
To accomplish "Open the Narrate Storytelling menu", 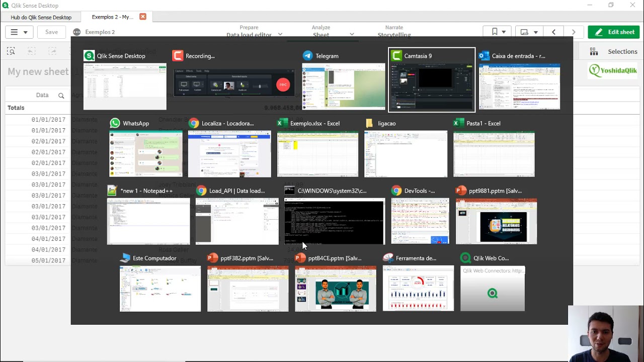I will click(x=394, y=31).
